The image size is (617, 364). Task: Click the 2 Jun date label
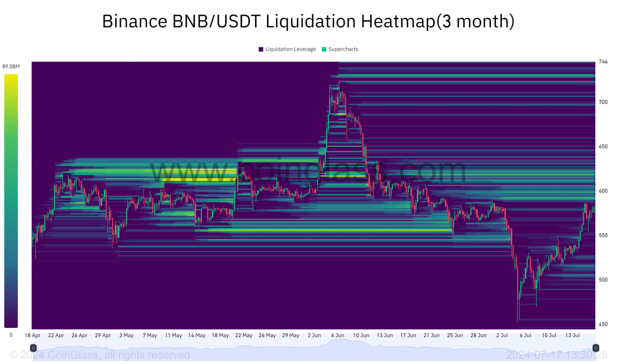point(314,335)
